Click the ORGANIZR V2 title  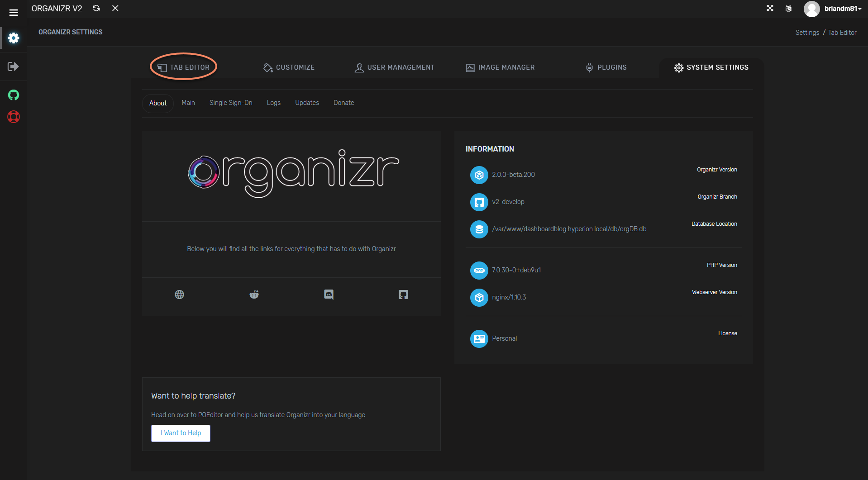[x=57, y=9]
